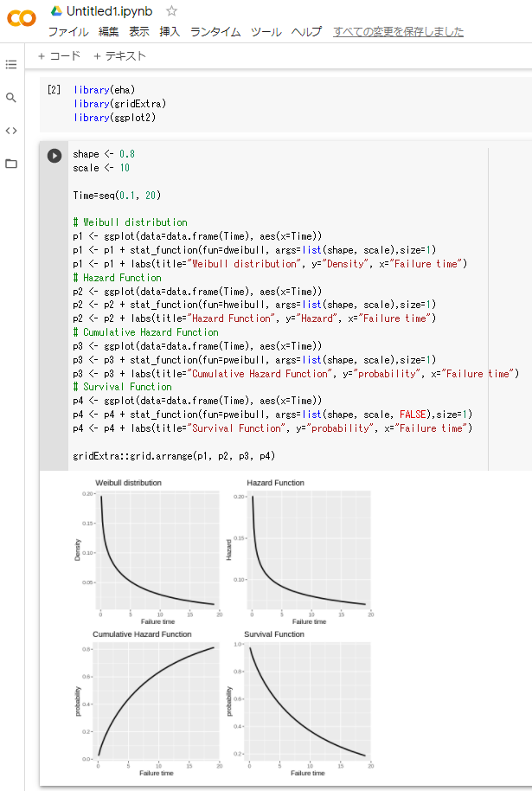
Task: Open the 挿入 menu
Action: coord(170,32)
